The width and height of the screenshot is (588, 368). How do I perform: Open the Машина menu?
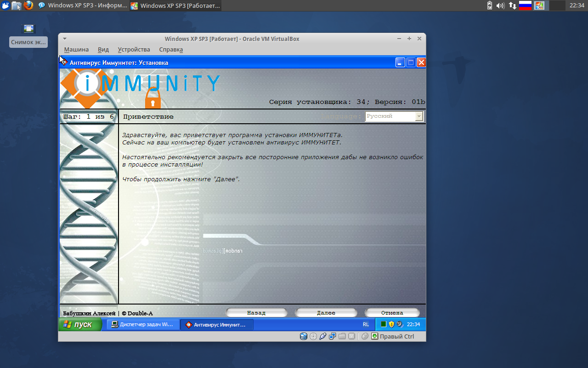click(76, 49)
